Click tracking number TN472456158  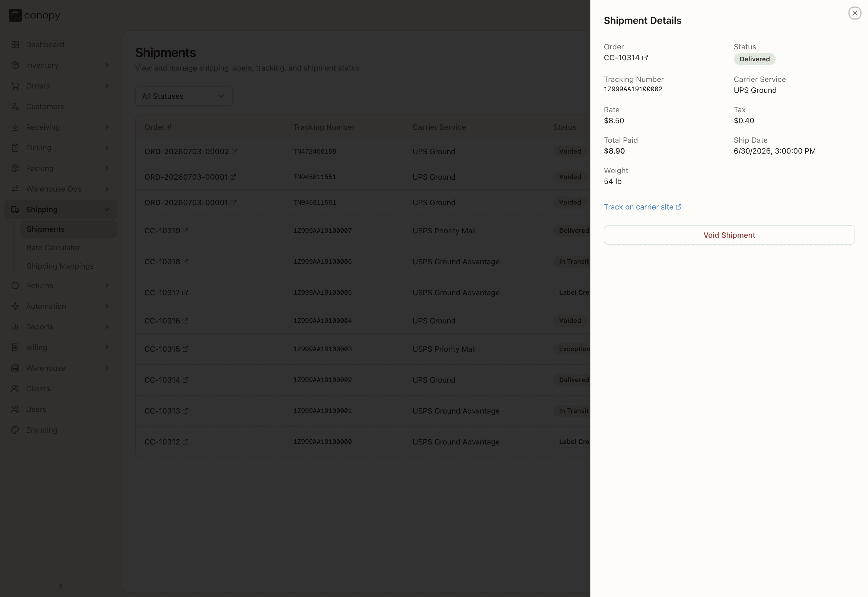(x=314, y=151)
